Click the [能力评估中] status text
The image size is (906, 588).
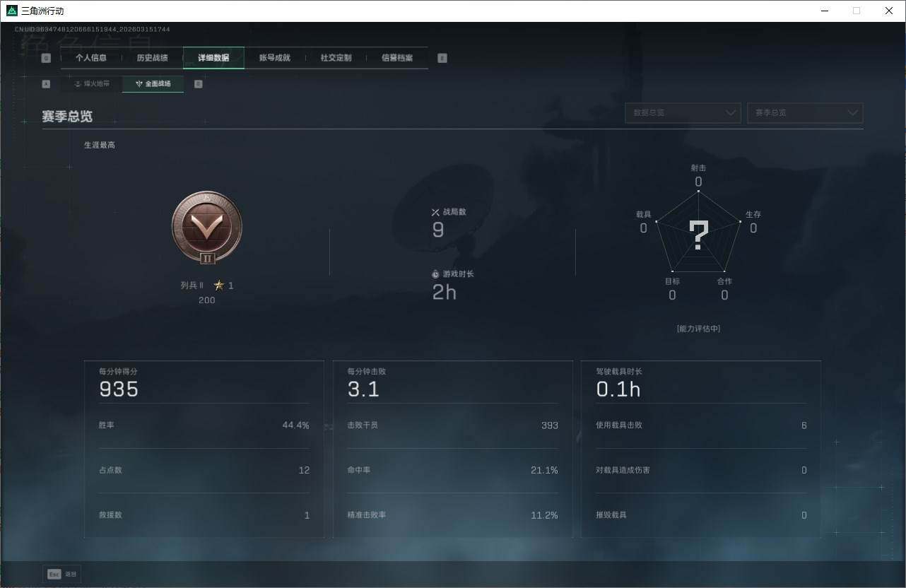tap(698, 329)
